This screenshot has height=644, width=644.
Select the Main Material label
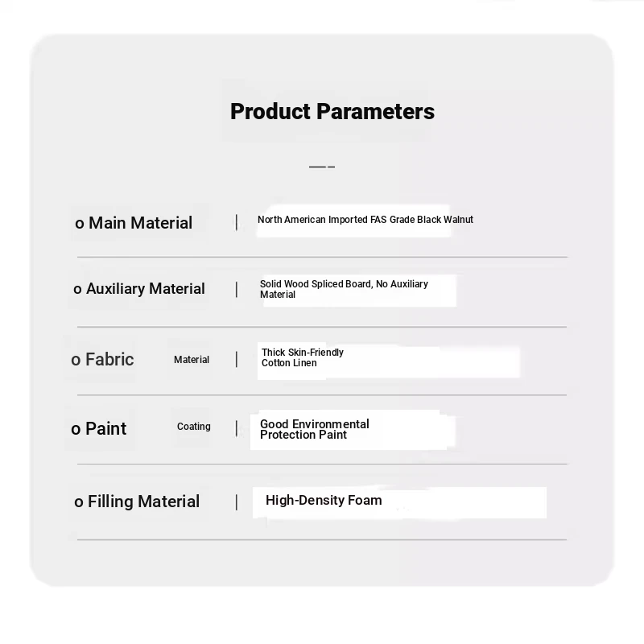pos(140,223)
